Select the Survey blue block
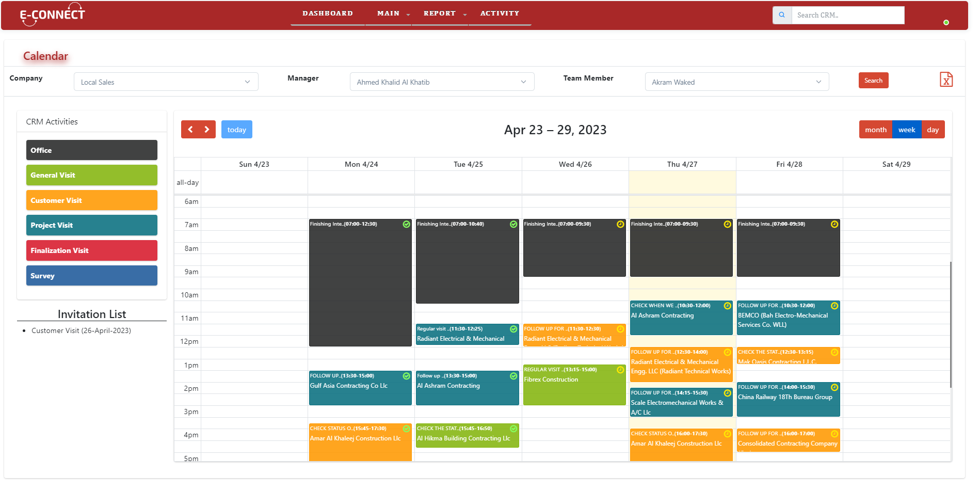 (92, 276)
